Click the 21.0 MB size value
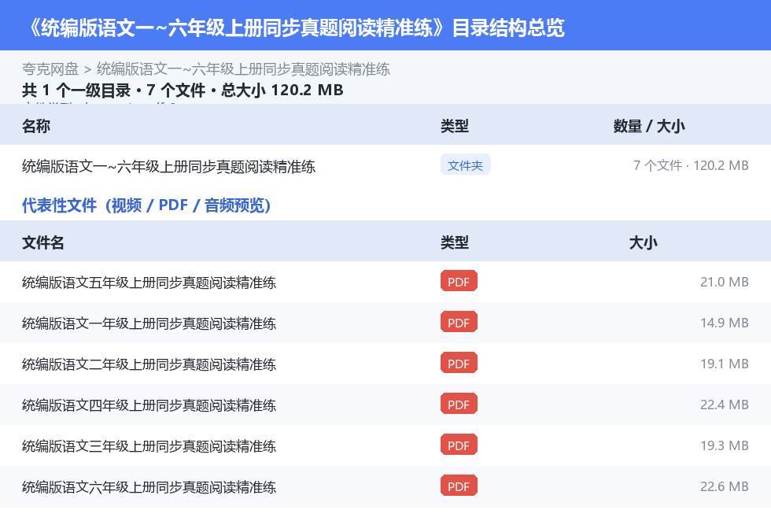Screen dimensions: 771x532 (725, 282)
